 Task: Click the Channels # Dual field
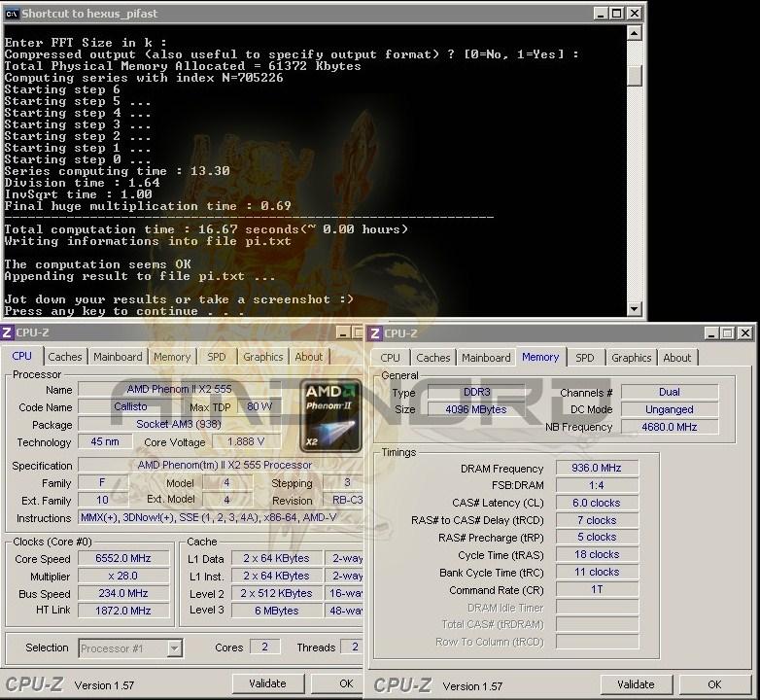(670, 392)
